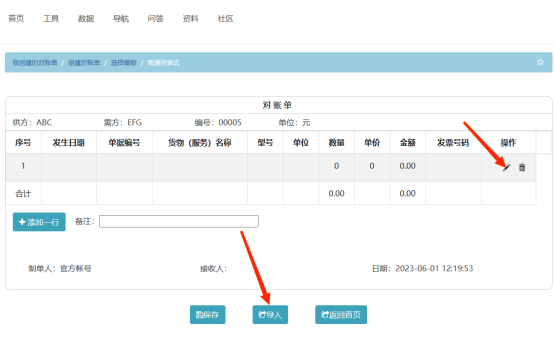Screen dimensions: 554x363
Task: Click the 型号 column header
Action: pos(265,143)
